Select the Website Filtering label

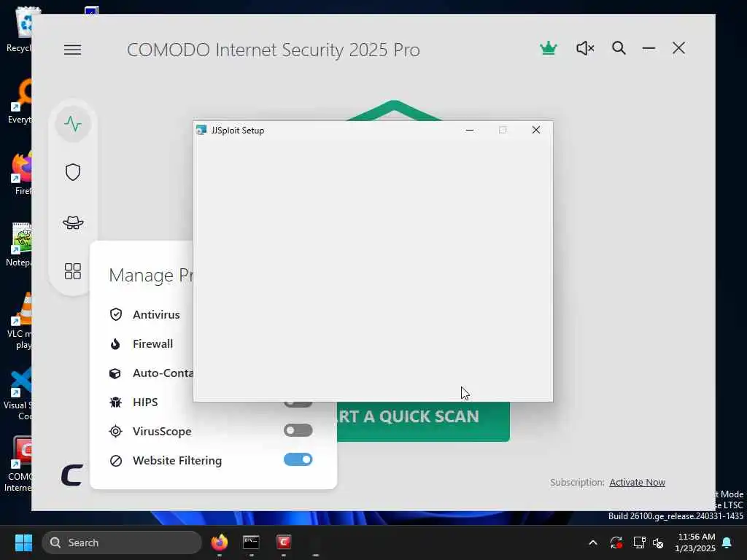click(x=177, y=461)
